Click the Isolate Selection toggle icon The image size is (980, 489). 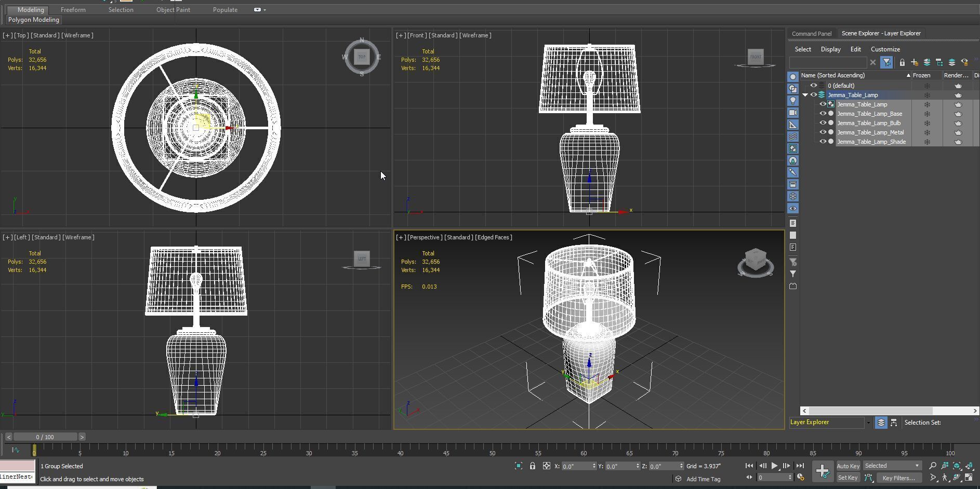519,466
